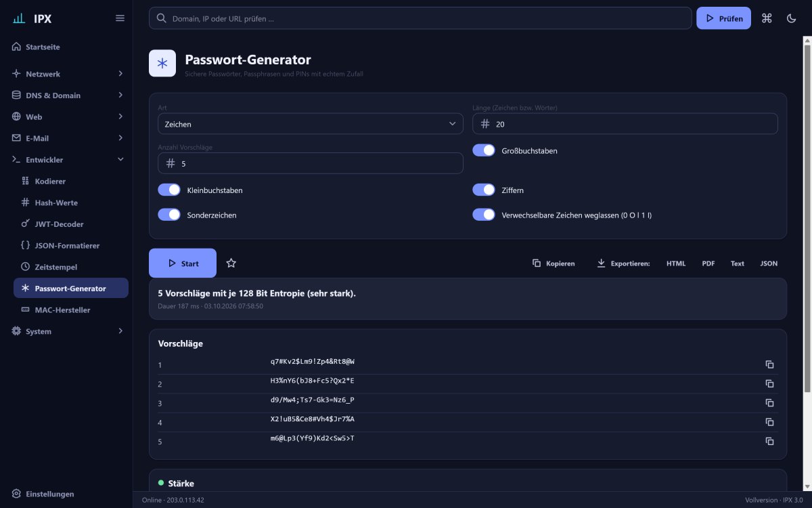Click the favorite star icon
This screenshot has width=812, height=508.
(231, 263)
